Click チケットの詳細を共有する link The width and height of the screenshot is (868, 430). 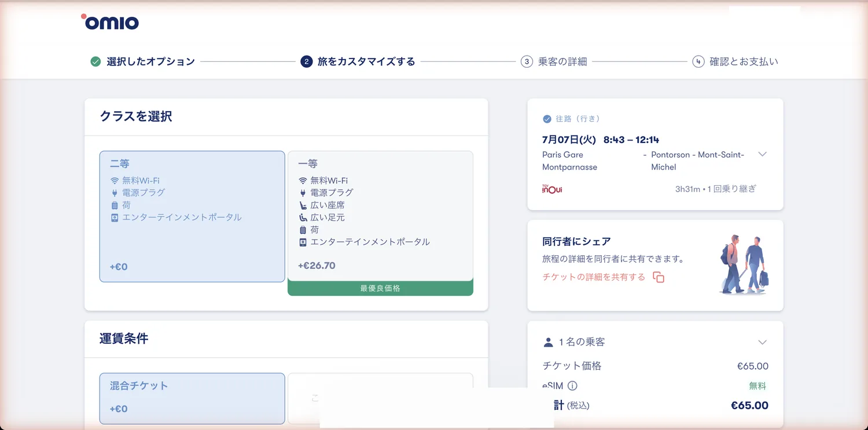(x=594, y=277)
